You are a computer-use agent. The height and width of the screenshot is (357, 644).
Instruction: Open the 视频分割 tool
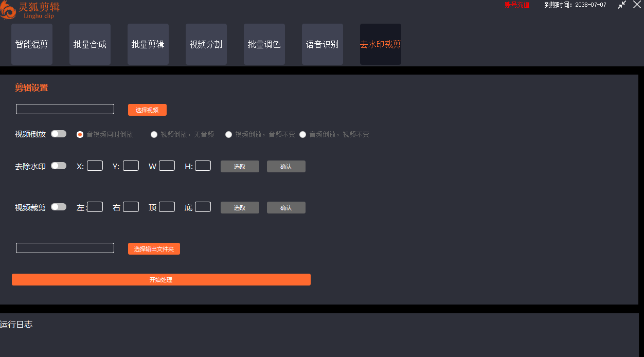pos(206,44)
